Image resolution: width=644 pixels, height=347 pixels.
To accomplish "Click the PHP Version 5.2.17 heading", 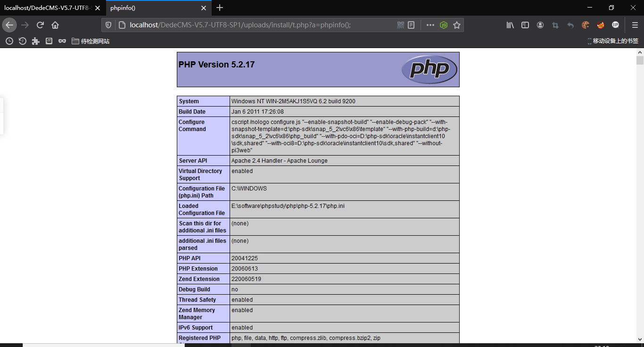I will (x=216, y=65).
